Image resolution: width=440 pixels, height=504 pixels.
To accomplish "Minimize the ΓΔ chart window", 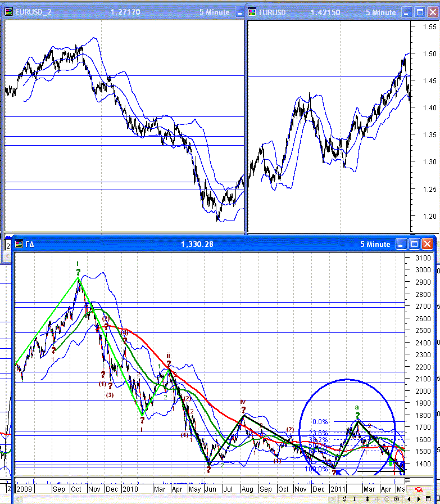I will [x=401, y=244].
